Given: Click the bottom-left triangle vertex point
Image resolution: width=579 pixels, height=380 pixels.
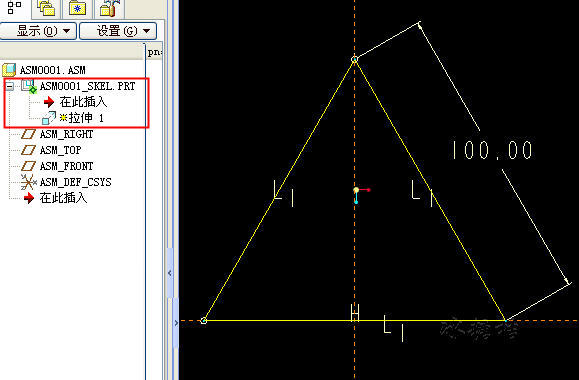Looking at the screenshot, I should [204, 321].
